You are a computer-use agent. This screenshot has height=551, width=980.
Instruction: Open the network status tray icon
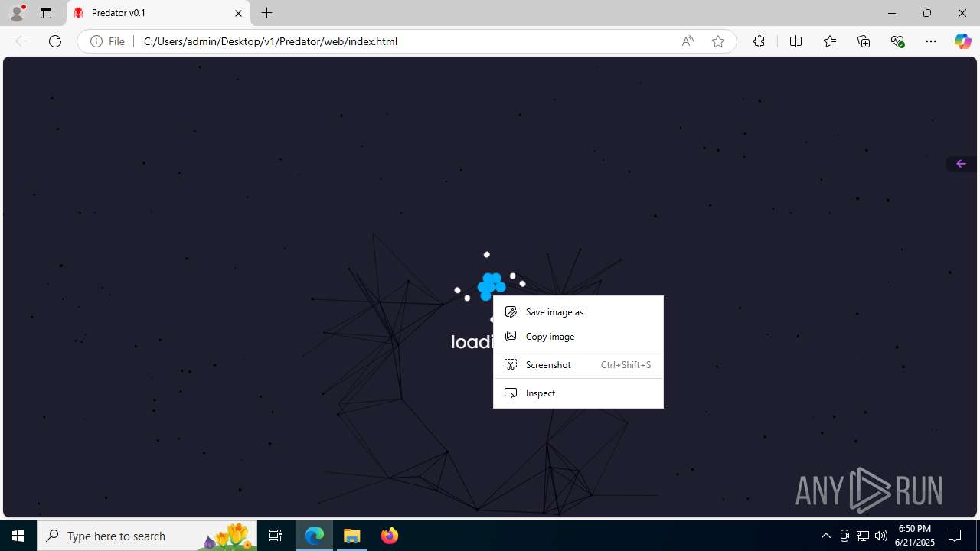[863, 536]
